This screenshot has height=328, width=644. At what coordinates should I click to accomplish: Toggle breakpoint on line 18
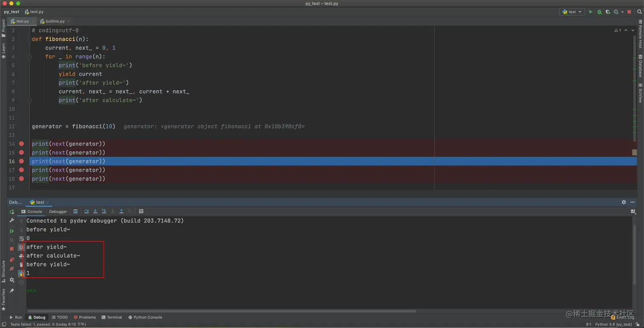pos(21,179)
